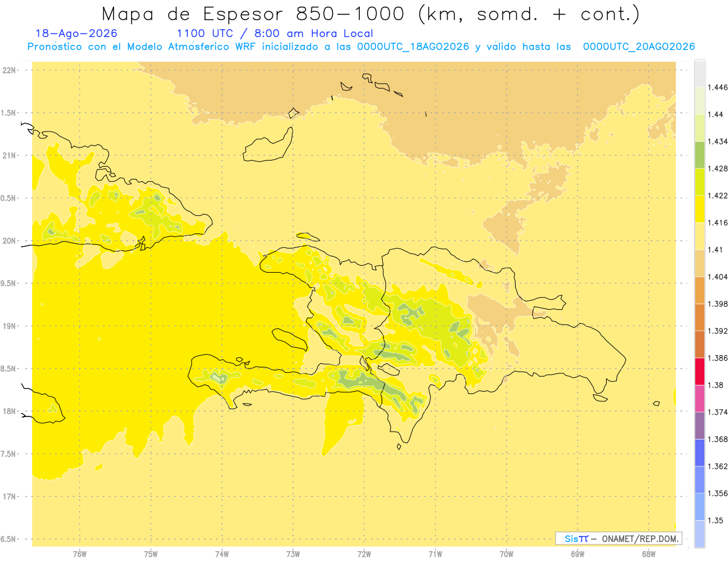The width and height of the screenshot is (728, 562).
Task: Click the 22N latitude axis label
Action: [8, 70]
